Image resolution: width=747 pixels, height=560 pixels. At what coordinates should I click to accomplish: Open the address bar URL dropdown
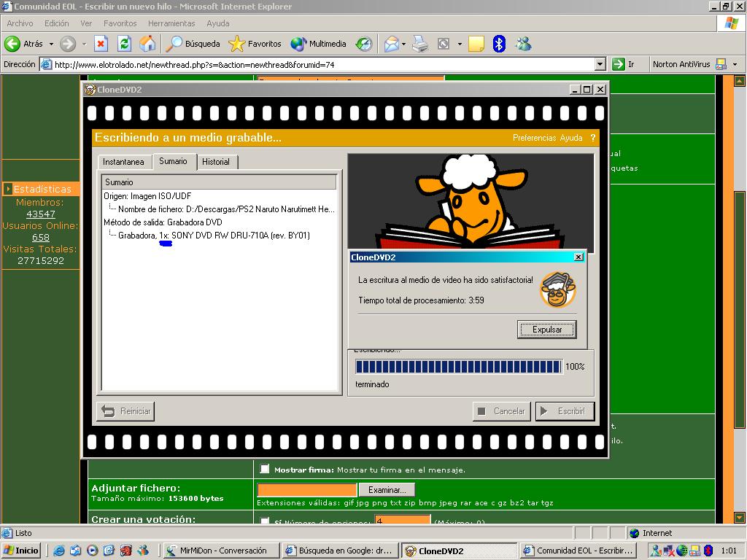(x=600, y=64)
